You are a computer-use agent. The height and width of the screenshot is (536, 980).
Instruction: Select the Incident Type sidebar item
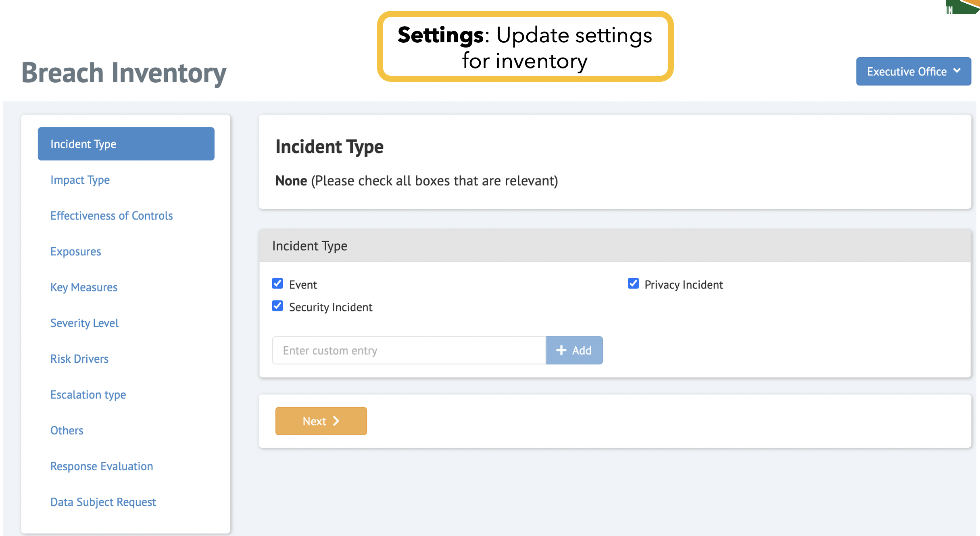(x=126, y=144)
